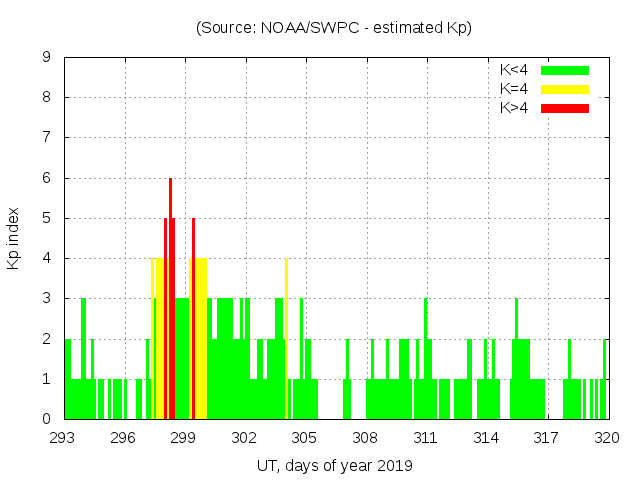
Task: Click the 299 tick label on x-axis
Action: pos(185,438)
